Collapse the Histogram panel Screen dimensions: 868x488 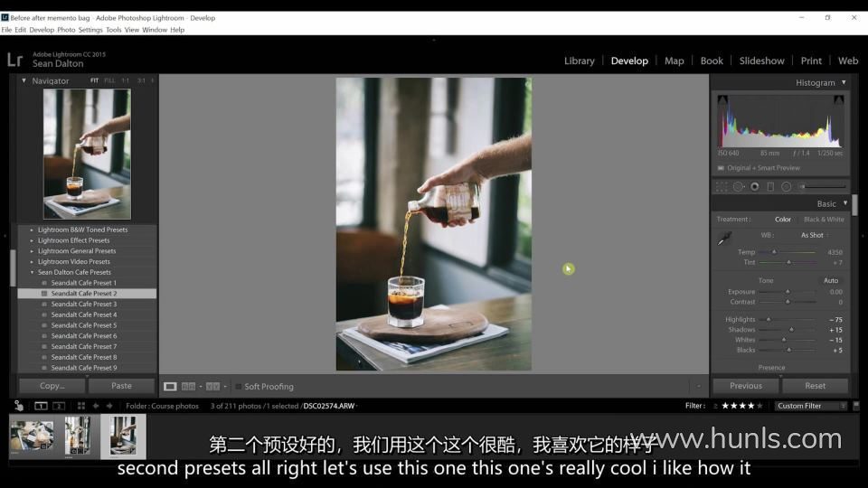[x=844, y=82]
